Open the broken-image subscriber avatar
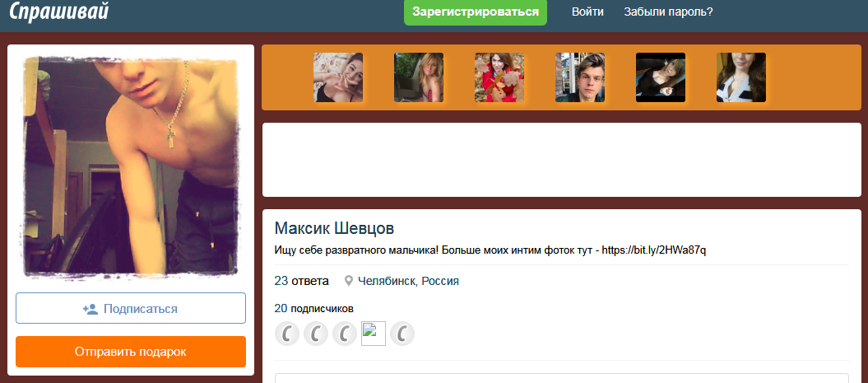This screenshot has height=383, width=868. tap(373, 334)
